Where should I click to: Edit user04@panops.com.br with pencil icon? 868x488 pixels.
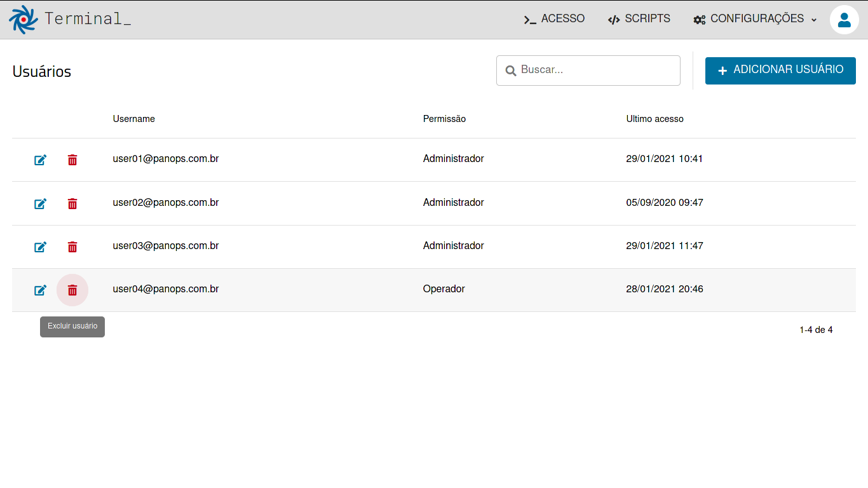pos(40,290)
